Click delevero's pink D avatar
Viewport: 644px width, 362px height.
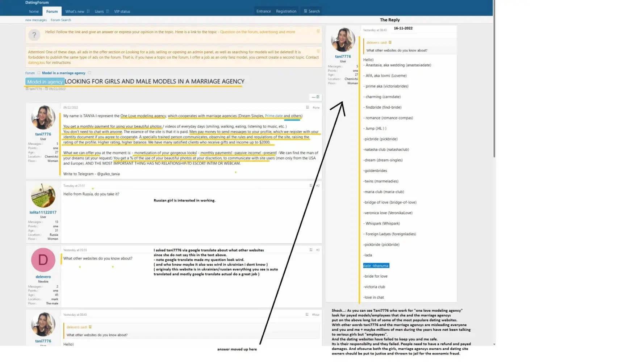43,260
